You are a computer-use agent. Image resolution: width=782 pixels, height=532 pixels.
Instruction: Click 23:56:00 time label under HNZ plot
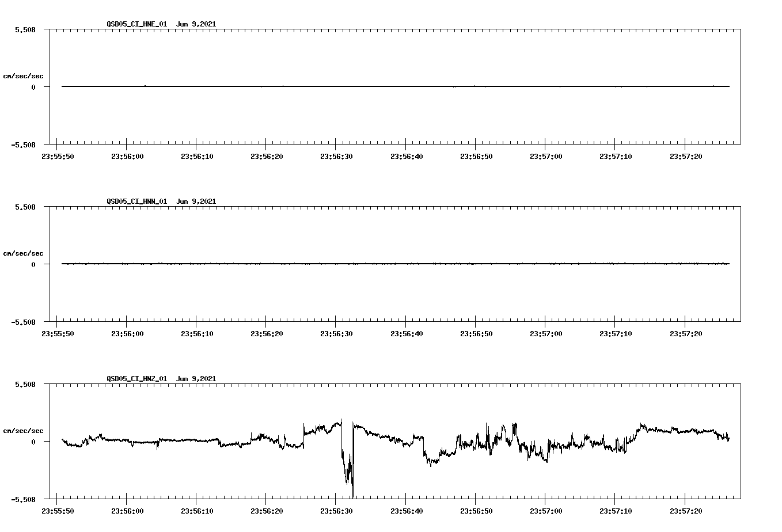pos(127,511)
